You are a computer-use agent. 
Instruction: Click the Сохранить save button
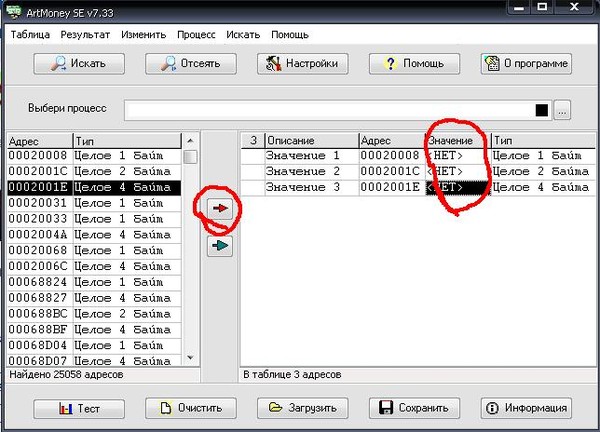click(x=414, y=408)
